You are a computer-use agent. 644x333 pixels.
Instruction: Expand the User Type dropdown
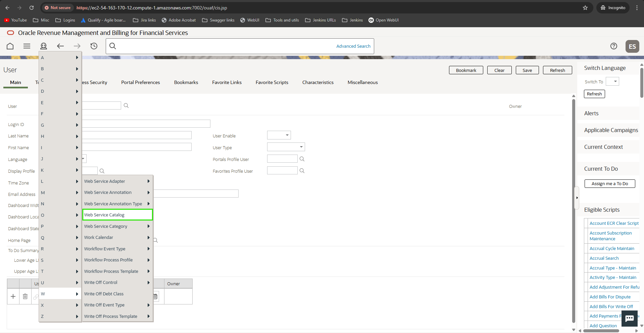pos(286,147)
